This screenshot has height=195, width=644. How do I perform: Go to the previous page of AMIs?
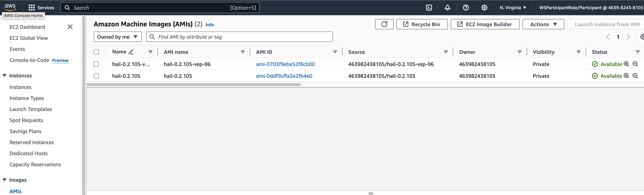click(x=608, y=37)
